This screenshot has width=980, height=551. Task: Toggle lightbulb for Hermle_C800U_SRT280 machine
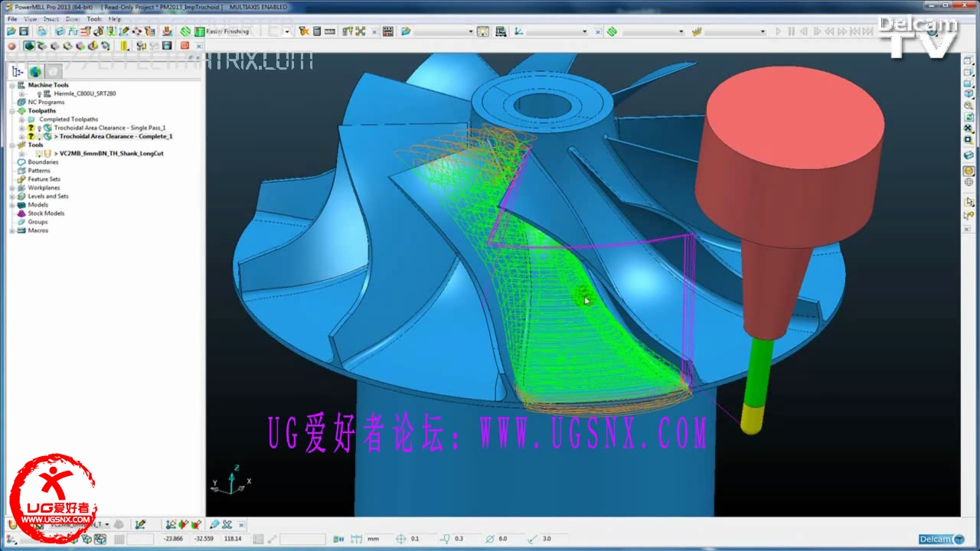tap(39, 94)
